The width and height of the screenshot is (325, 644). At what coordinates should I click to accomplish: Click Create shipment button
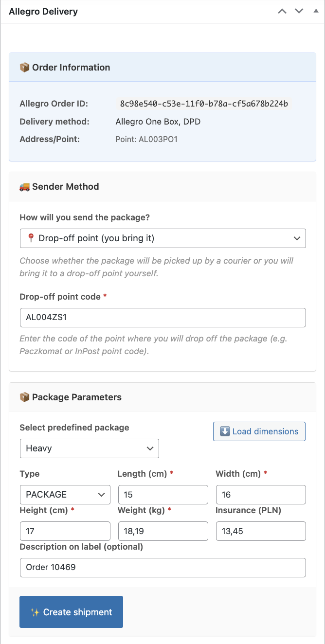[x=71, y=612]
